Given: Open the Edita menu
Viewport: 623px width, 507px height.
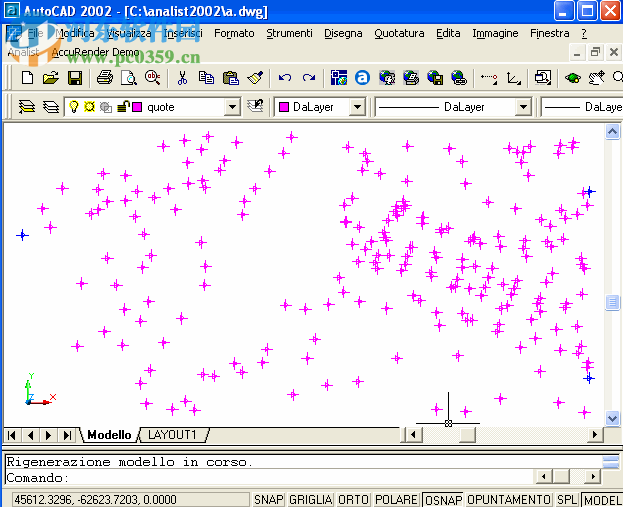Looking at the screenshot, I should pos(448,33).
